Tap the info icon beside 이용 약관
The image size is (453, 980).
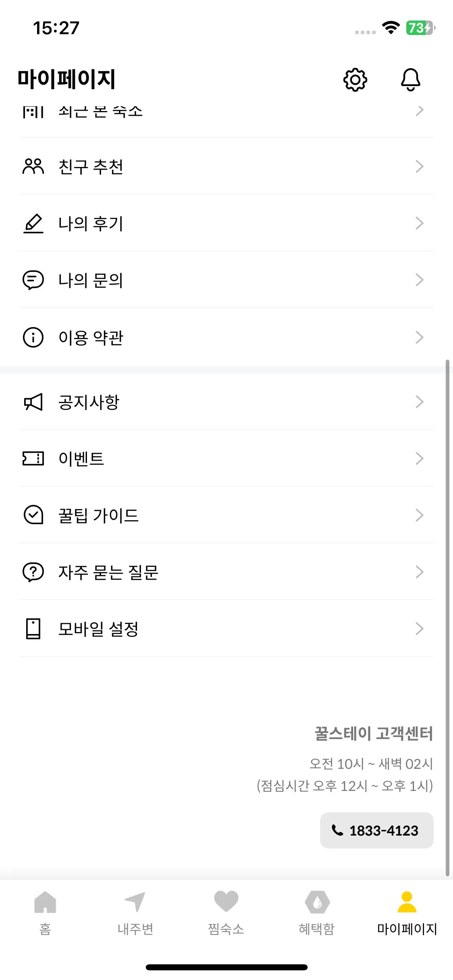point(33,337)
